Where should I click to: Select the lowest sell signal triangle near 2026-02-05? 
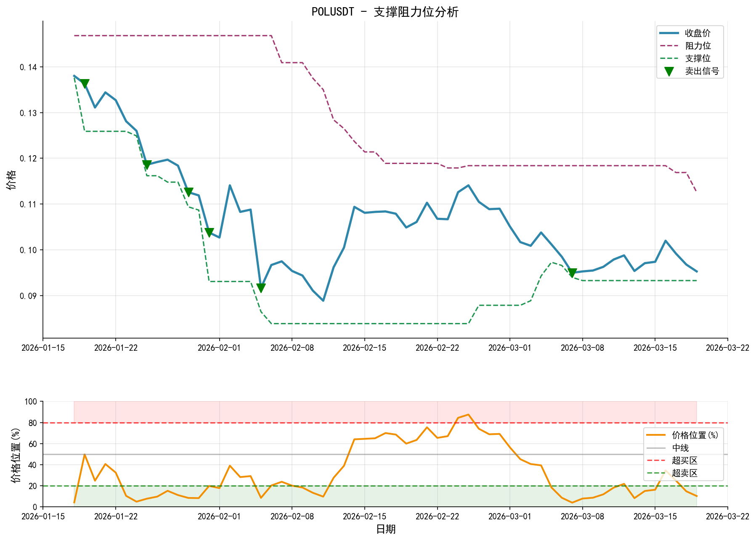click(x=261, y=287)
